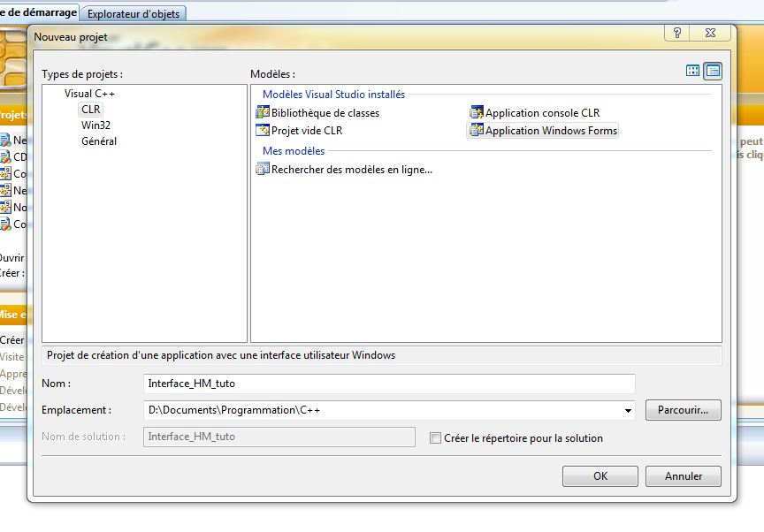The image size is (764, 532).
Task: Select Visual C++ in project types tree
Action: pos(89,94)
